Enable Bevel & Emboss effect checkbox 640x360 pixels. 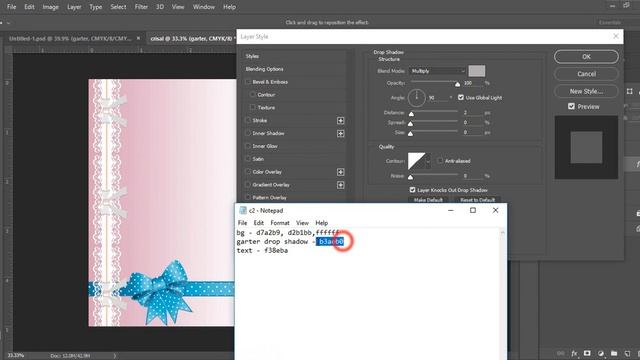(x=248, y=82)
